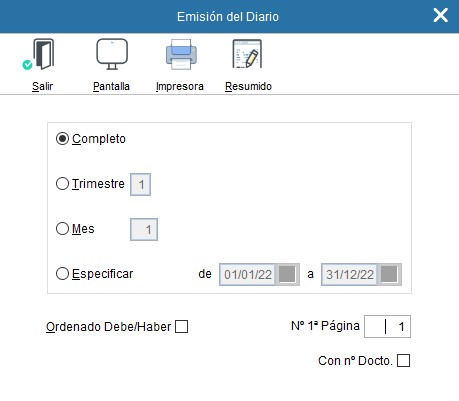Click the Resumido notepad icon
The image size is (459, 401).
[x=247, y=54]
